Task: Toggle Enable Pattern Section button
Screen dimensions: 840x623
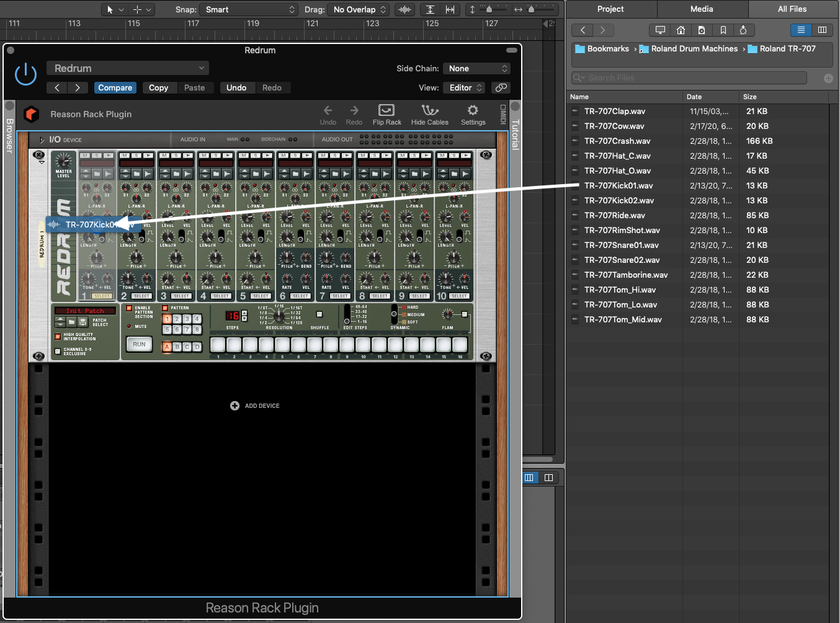Action: (x=129, y=308)
